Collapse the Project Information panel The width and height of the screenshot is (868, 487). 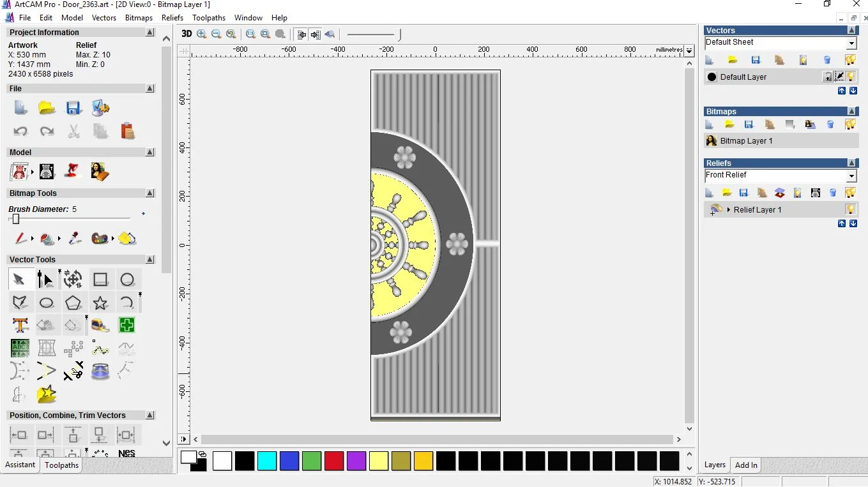pos(149,33)
